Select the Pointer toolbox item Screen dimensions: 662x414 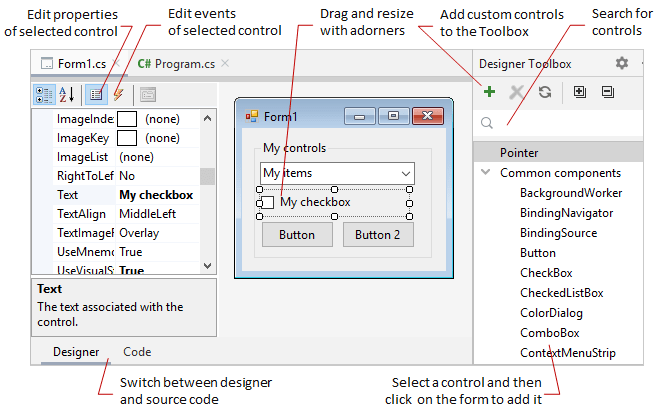[519, 153]
